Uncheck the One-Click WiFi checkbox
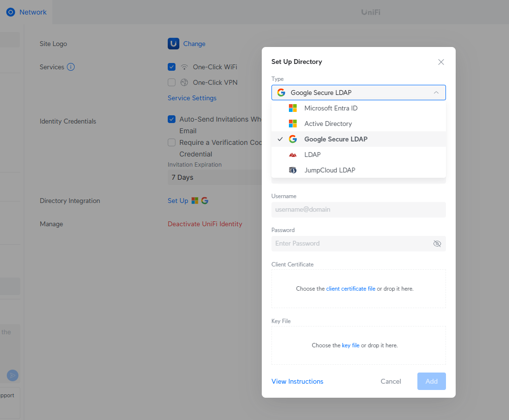Viewport: 509px width, 420px height. click(x=172, y=67)
